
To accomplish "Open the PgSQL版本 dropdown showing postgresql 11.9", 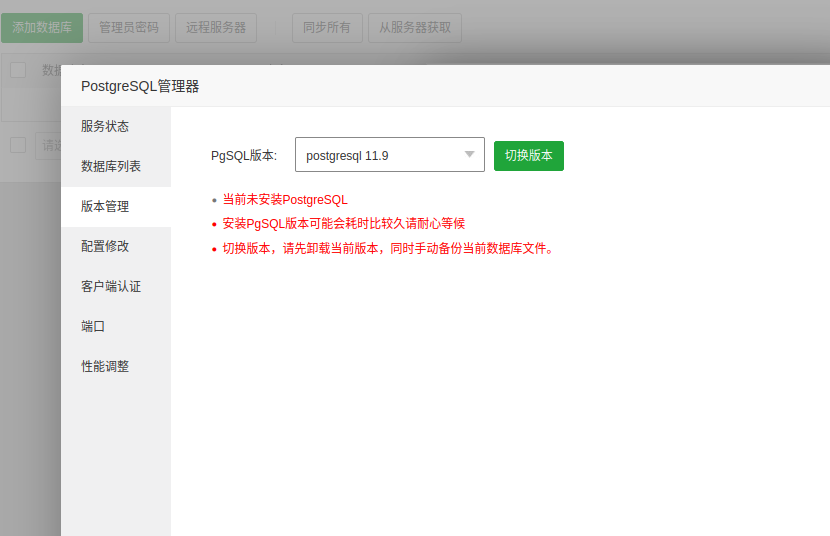I will coord(390,155).
